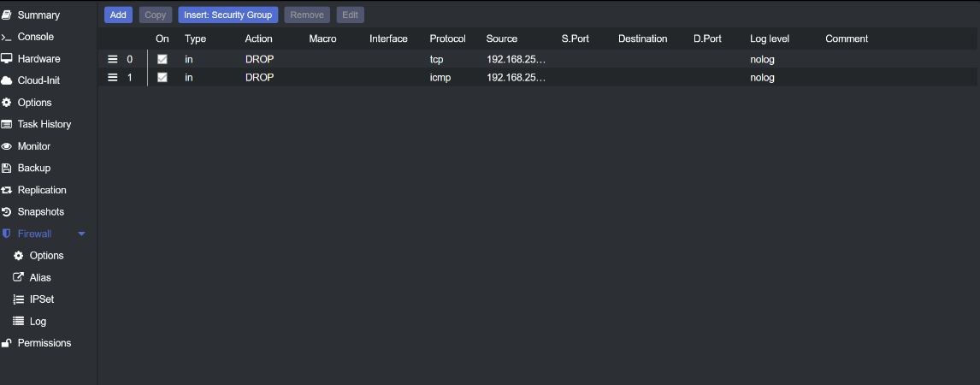The width and height of the screenshot is (980, 385).
Task: Open the firewall Log section
Action: 38,322
